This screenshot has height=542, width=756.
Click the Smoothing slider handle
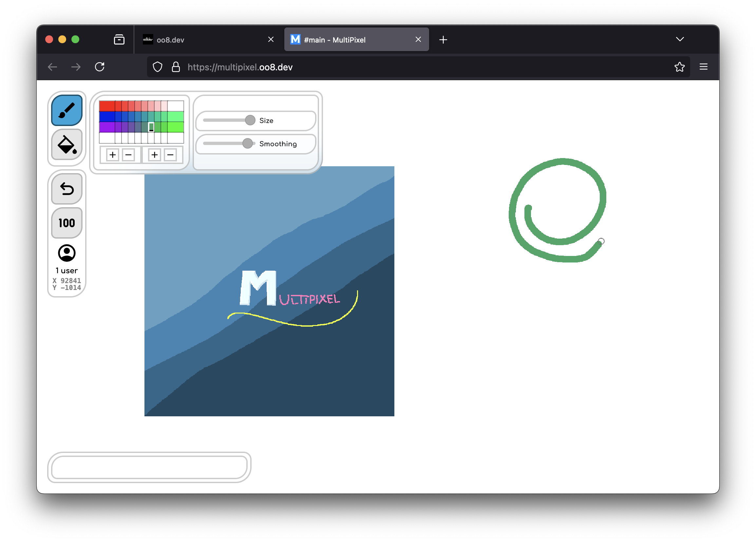[x=248, y=144]
